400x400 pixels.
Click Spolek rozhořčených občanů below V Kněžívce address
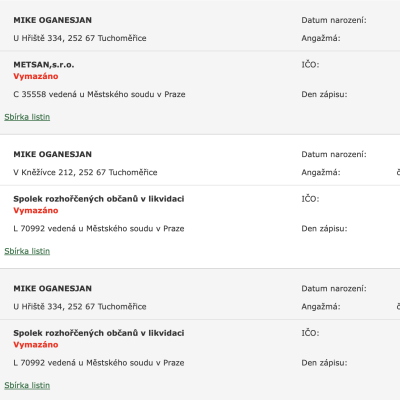99,199
